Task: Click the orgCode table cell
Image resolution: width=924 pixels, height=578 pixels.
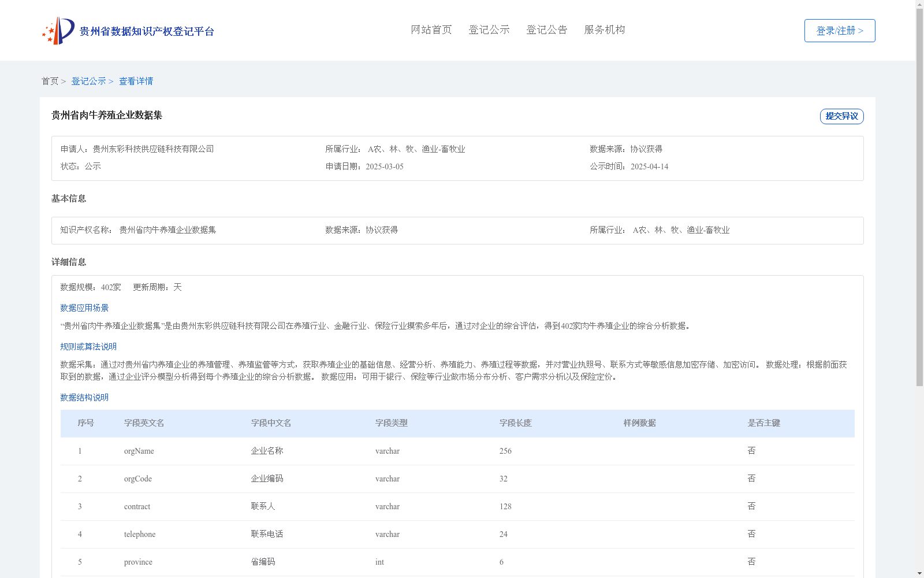Action: click(138, 479)
